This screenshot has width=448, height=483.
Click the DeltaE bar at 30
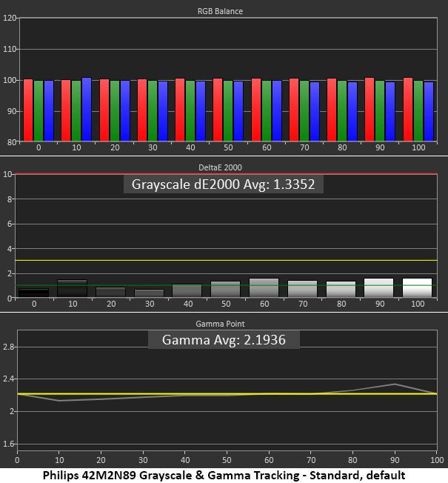(149, 293)
